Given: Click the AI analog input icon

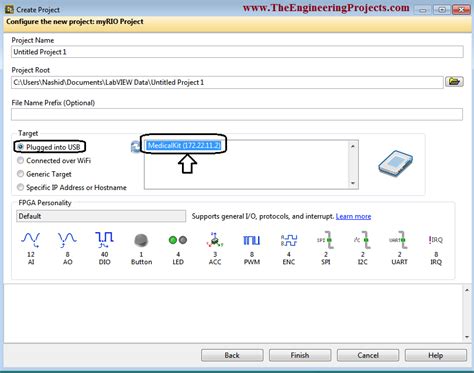Looking at the screenshot, I should [x=31, y=240].
